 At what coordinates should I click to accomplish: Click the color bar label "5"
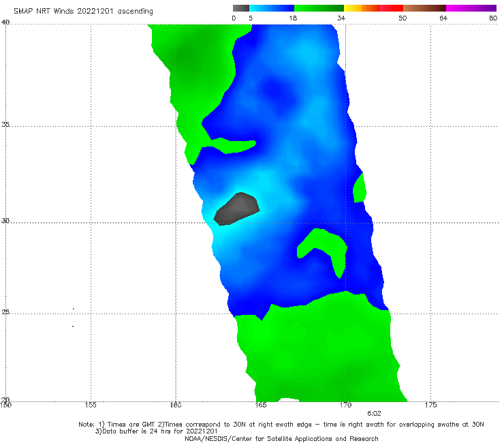pyautogui.click(x=251, y=18)
